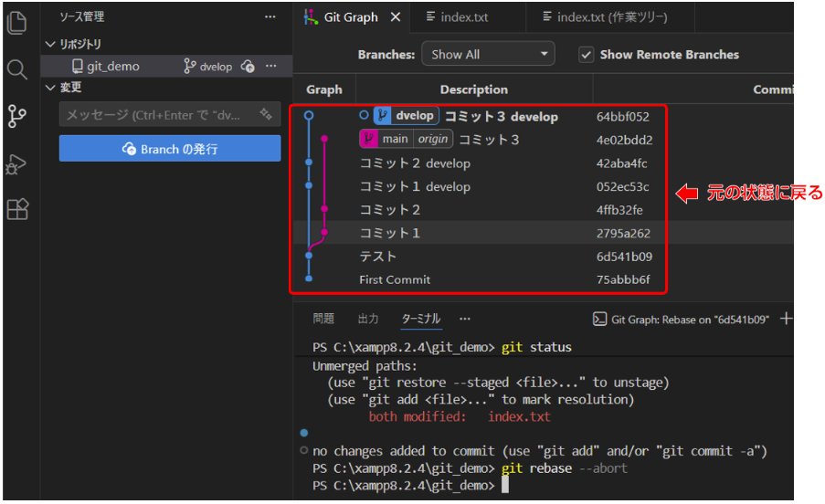Viewport: 825px width, 504px height.
Task: Open the Run and Debug view
Action: [16, 163]
